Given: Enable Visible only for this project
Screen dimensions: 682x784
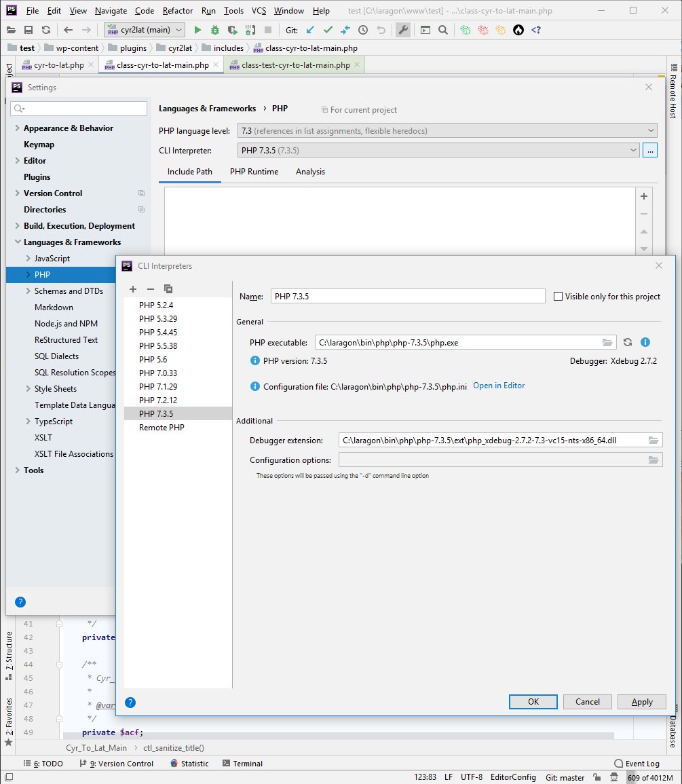Looking at the screenshot, I should (558, 297).
